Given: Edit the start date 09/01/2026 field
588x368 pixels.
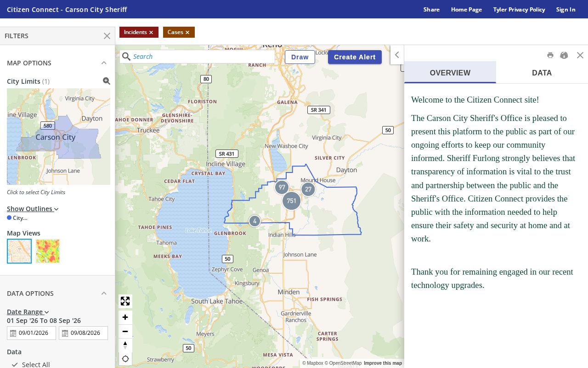Looking at the screenshot, I should [31, 333].
